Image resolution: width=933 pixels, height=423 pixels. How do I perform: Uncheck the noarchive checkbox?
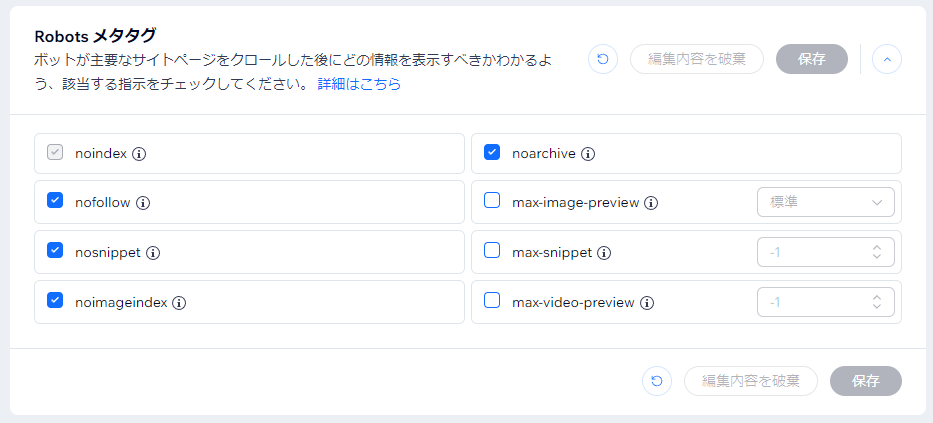click(491, 152)
